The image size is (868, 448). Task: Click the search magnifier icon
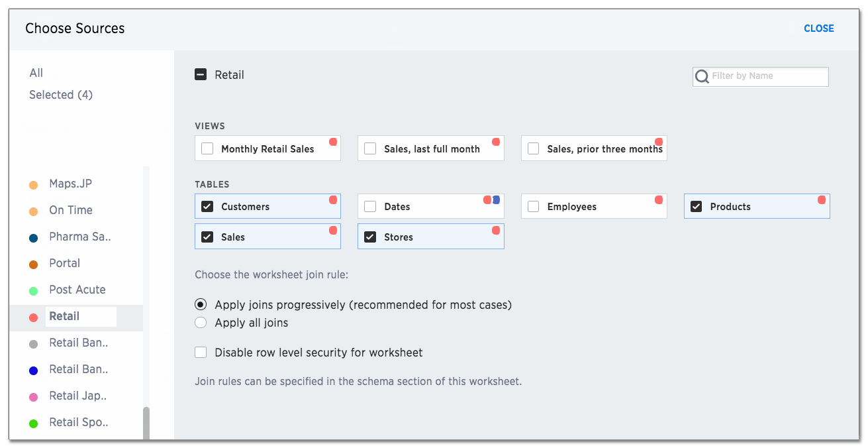702,76
